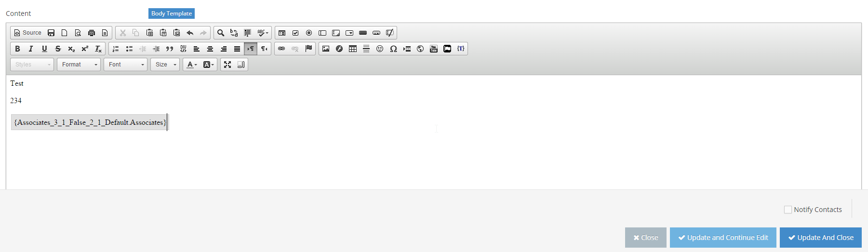The image size is (868, 252).
Task: Open the text color picker
Action: pos(192,65)
